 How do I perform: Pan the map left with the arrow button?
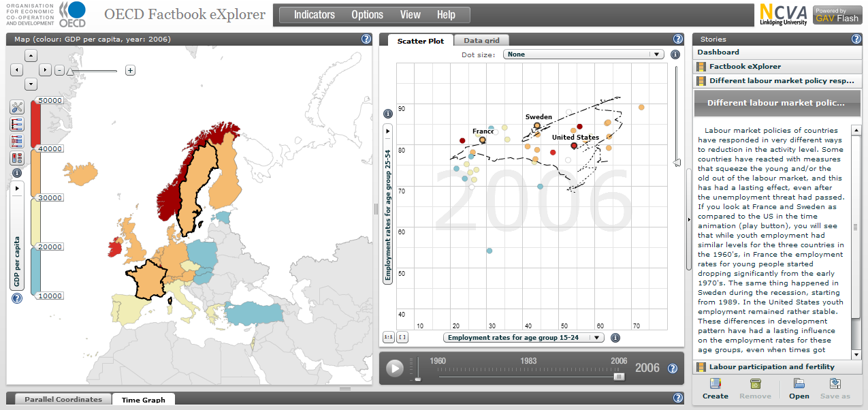point(17,69)
